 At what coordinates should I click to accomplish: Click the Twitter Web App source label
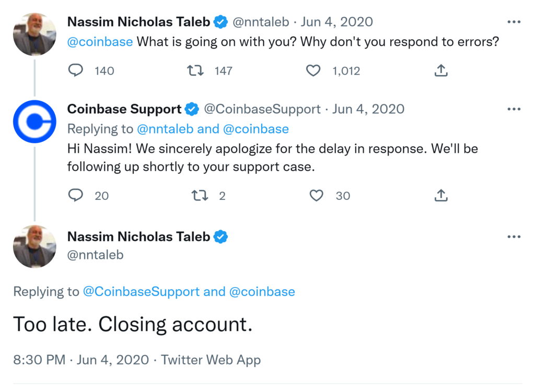click(x=211, y=360)
